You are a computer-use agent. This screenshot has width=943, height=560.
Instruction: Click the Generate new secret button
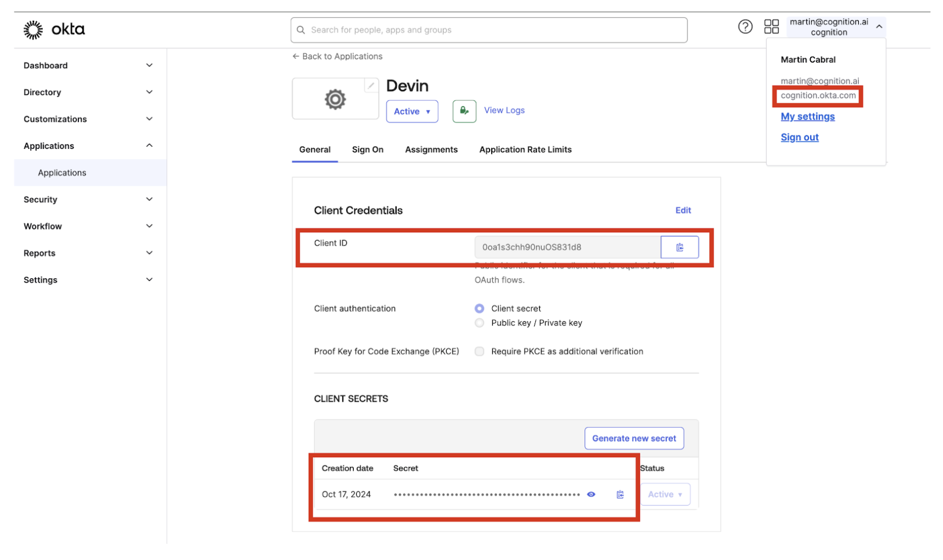tap(634, 438)
